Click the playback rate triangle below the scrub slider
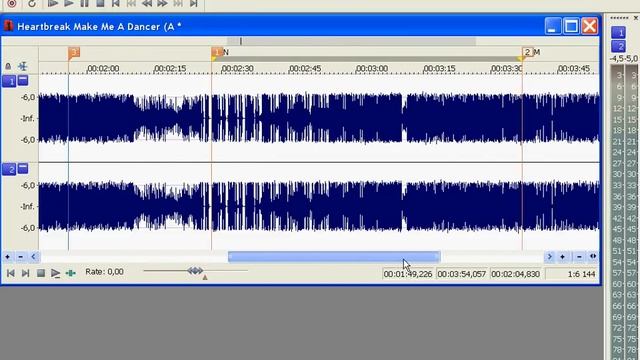The width and height of the screenshot is (640, 360). (205, 278)
